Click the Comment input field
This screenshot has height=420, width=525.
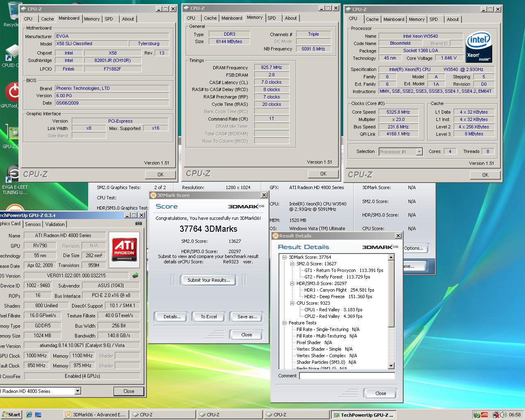tap(347, 376)
